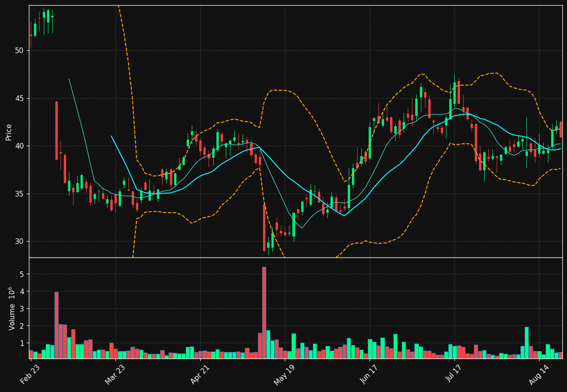
Task: Click the 'Apr 21' date label
Action: (x=200, y=375)
